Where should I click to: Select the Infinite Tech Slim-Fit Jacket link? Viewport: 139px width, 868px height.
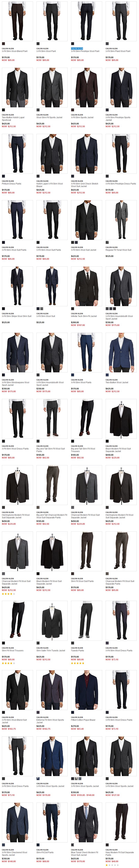point(84,316)
